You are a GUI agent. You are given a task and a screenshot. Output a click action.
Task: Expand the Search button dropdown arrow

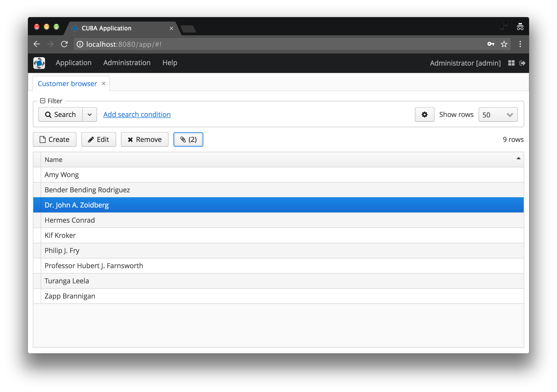tap(90, 115)
